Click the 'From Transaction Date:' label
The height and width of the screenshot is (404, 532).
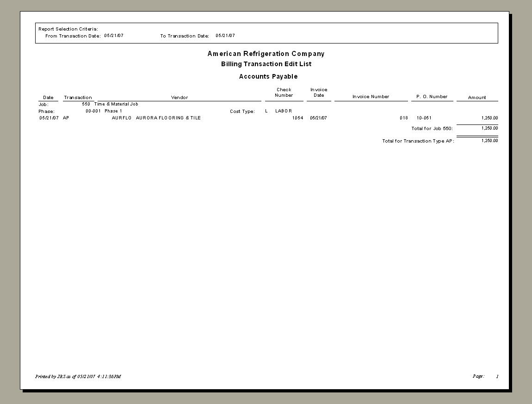click(x=73, y=36)
